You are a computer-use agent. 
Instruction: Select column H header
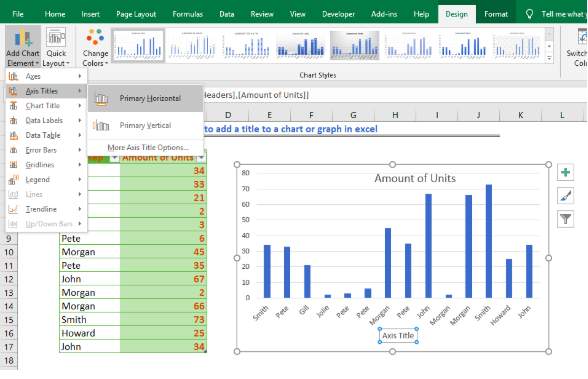(395, 115)
